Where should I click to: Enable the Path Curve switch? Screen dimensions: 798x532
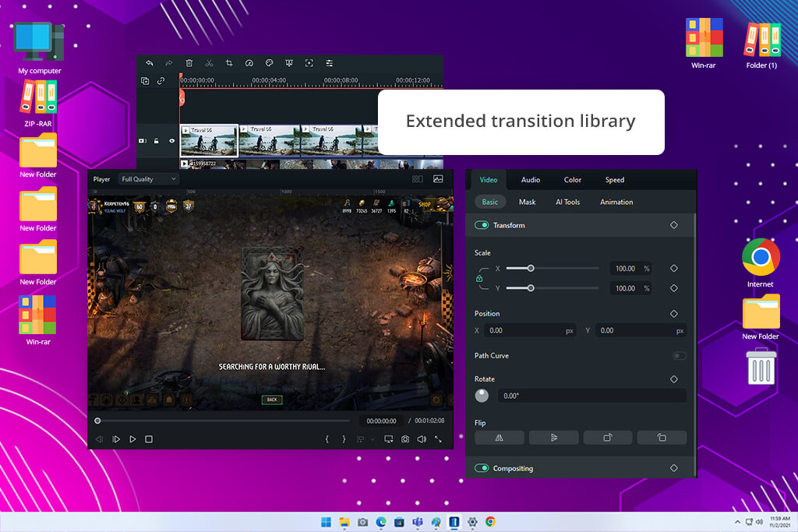point(679,355)
